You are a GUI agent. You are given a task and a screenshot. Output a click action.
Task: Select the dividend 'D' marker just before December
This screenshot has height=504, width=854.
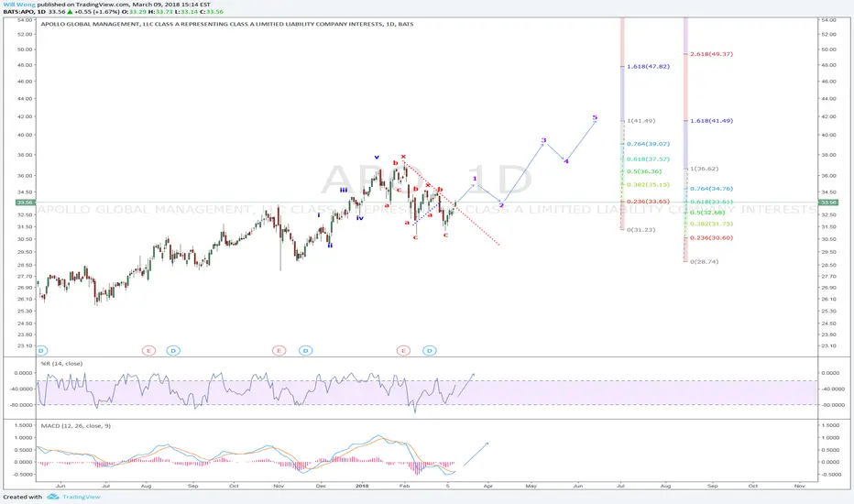tap(305, 350)
